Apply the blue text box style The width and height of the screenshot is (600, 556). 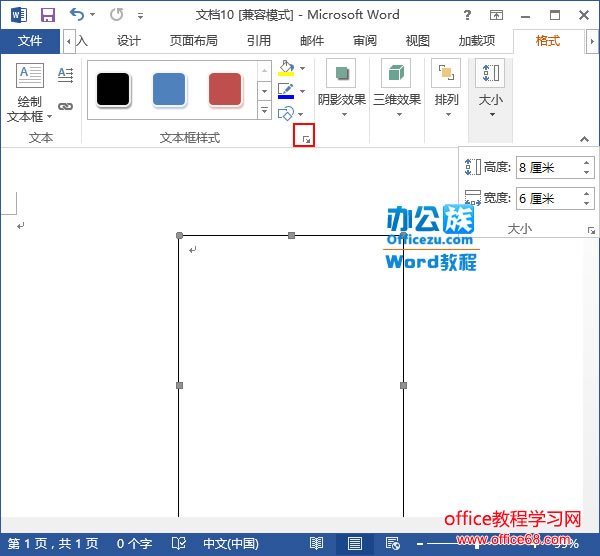pyautogui.click(x=169, y=90)
